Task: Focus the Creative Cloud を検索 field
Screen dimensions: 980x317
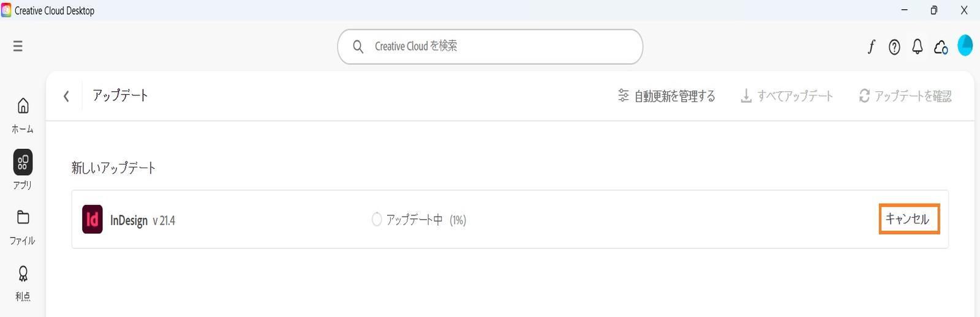Action: point(490,47)
